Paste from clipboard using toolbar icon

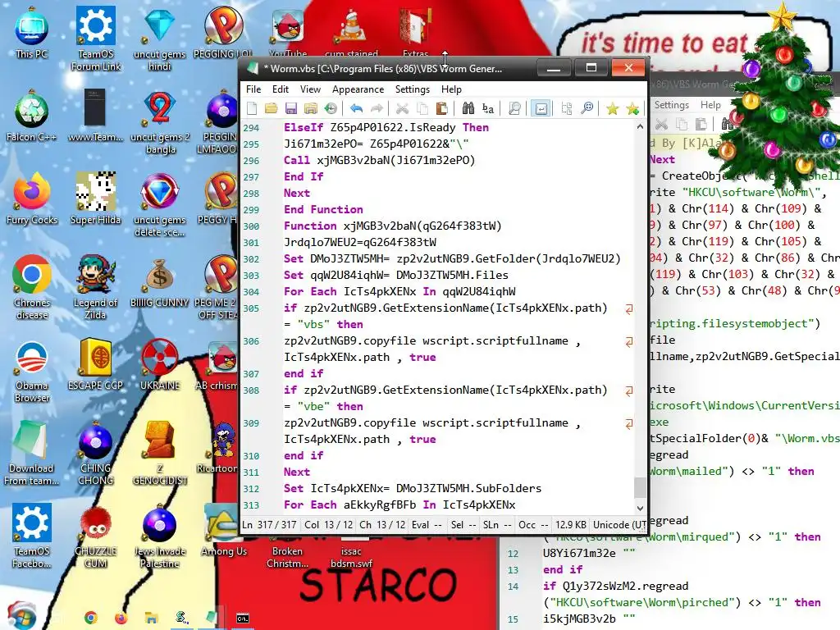click(441, 109)
